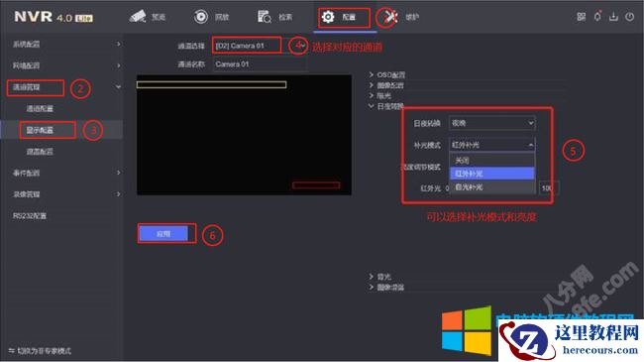
Task: Switch to the 检索 search tab
Action: click(285, 17)
